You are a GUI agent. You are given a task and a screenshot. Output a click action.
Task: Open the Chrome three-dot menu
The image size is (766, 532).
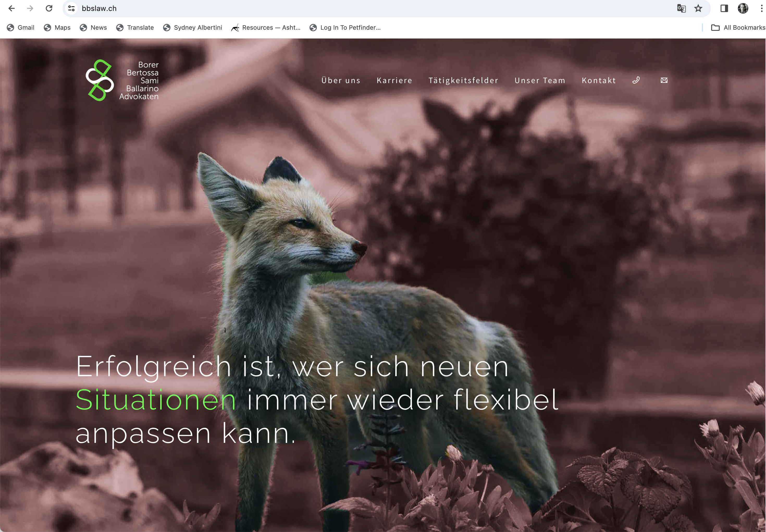click(x=761, y=8)
